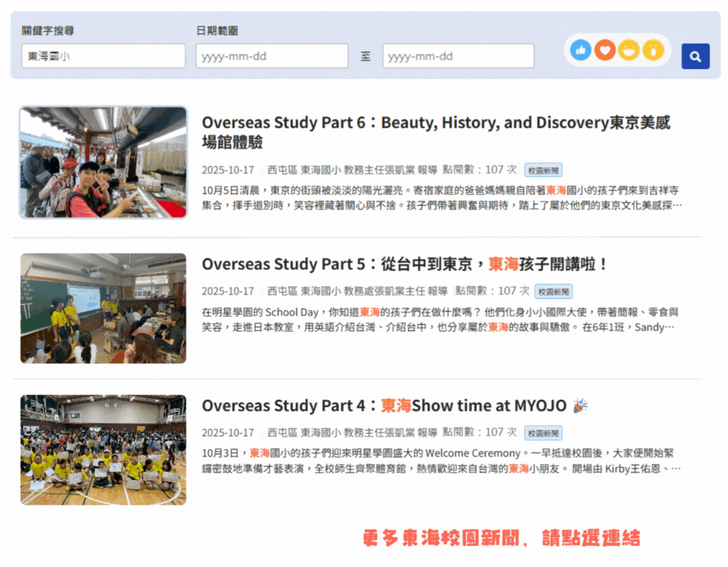Click the red 更多東海校園新聞 link text
This screenshot has height=567, width=728.
(501, 539)
